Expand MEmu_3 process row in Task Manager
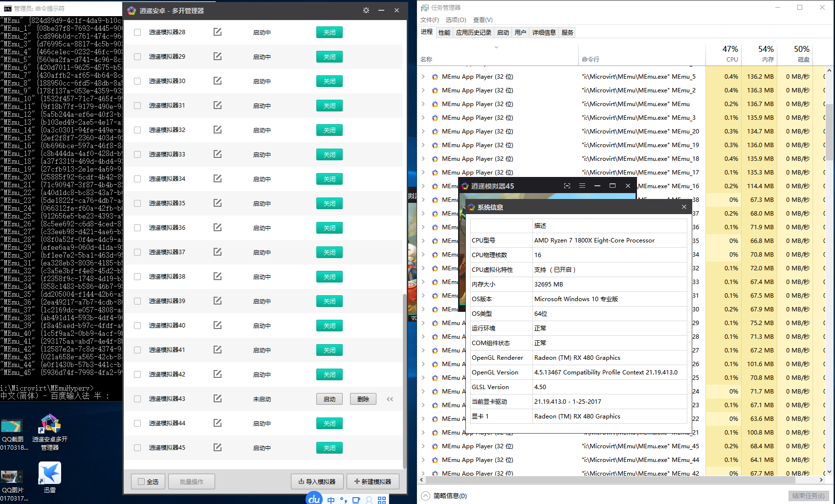This screenshot has height=504, width=835. click(423, 118)
